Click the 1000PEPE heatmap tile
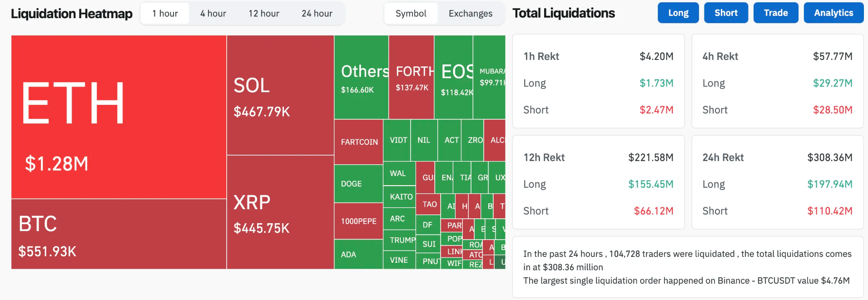Viewport: 868px width, 300px height. coord(359,221)
